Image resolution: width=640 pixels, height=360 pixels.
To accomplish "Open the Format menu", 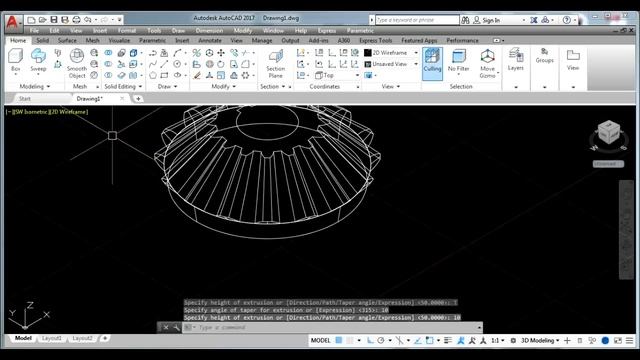I will [127, 31].
